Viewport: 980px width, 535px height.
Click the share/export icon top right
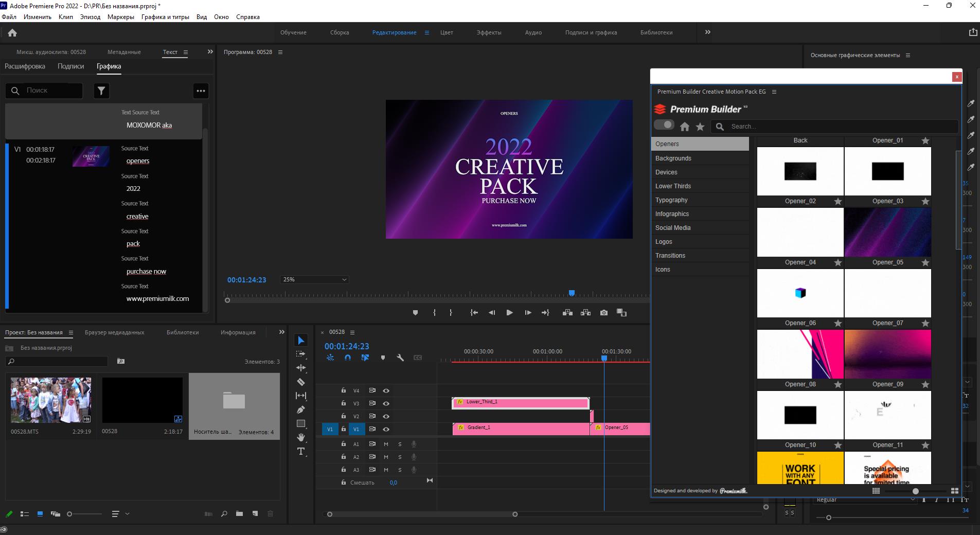(x=973, y=32)
